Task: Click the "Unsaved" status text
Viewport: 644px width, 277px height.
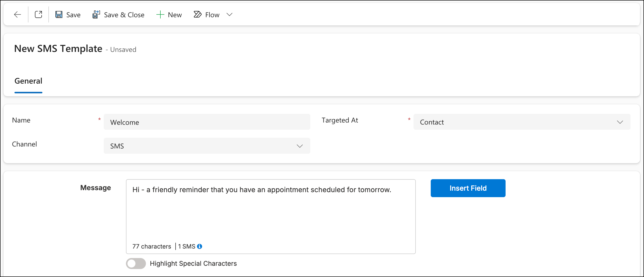Action: pyautogui.click(x=123, y=50)
